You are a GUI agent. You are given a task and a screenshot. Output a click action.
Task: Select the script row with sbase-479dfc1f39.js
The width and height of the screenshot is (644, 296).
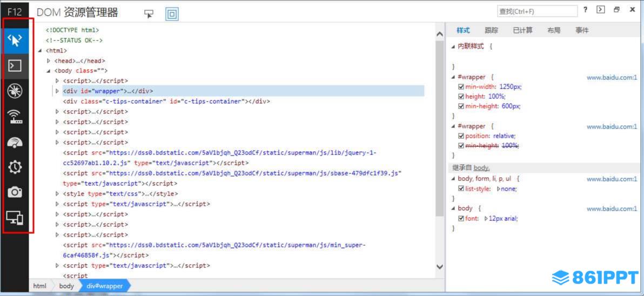tap(232, 178)
